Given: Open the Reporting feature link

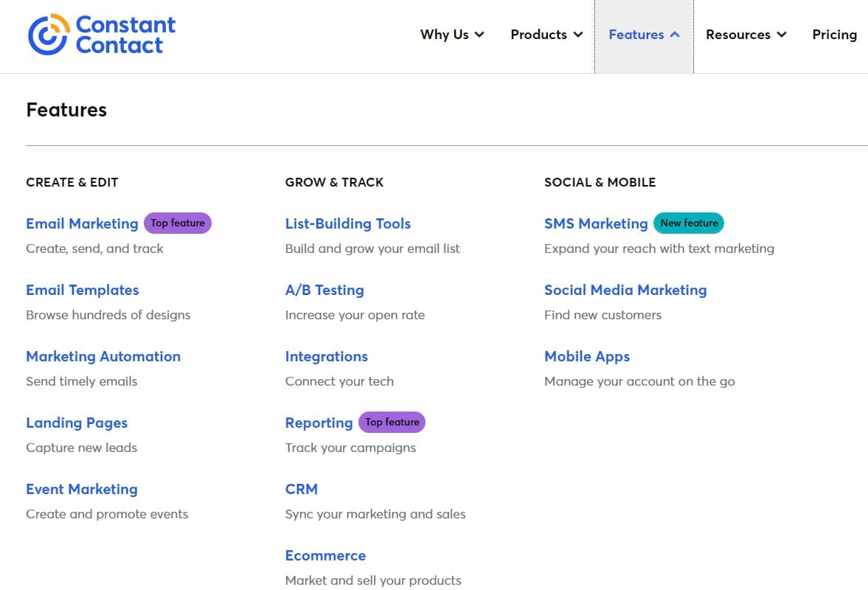Looking at the screenshot, I should 319,423.
